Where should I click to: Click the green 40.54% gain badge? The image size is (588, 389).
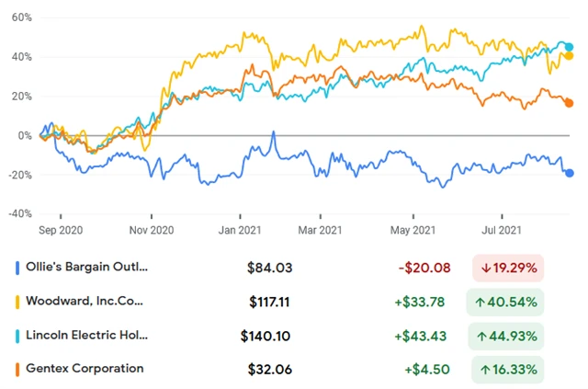click(x=510, y=302)
